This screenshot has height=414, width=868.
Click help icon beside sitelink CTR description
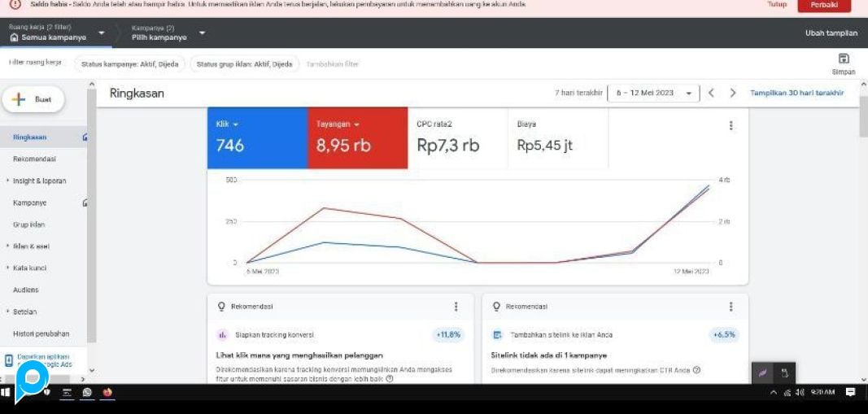[x=696, y=370]
